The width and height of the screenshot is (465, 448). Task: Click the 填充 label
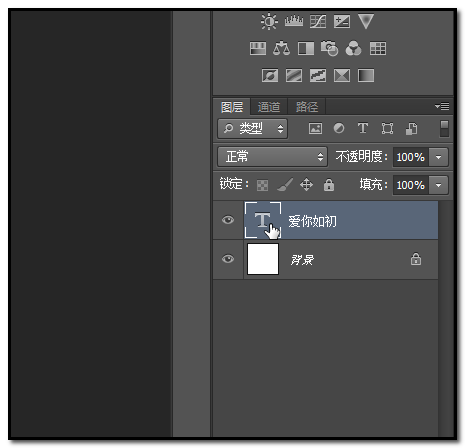click(x=373, y=184)
